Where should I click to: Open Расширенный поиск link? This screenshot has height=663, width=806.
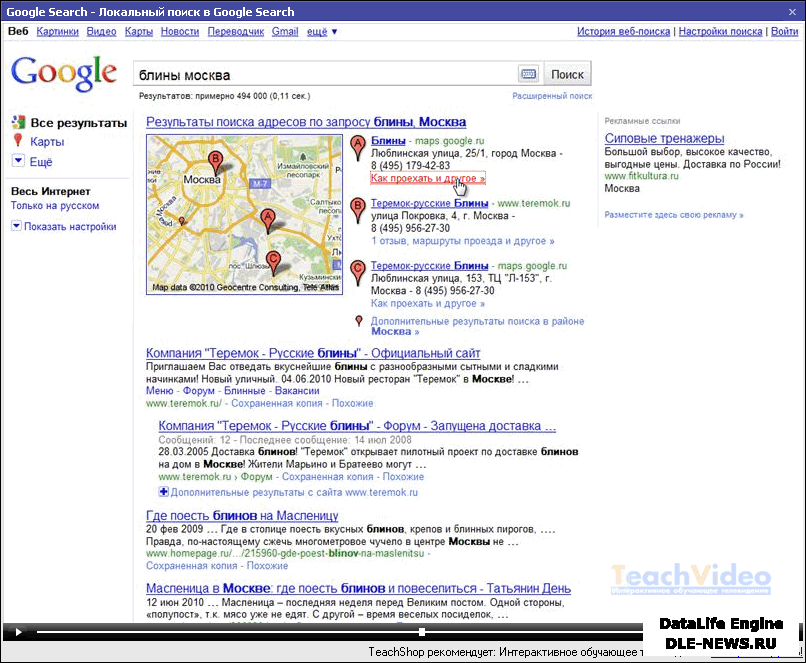coord(552,96)
